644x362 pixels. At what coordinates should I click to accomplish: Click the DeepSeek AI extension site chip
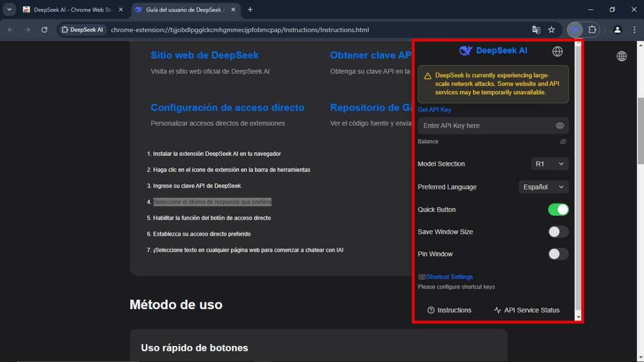tap(83, 30)
